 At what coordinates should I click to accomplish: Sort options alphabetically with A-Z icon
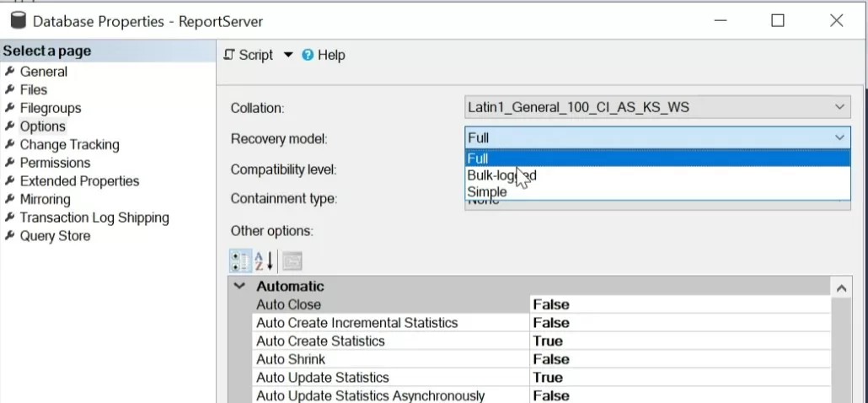[264, 261]
